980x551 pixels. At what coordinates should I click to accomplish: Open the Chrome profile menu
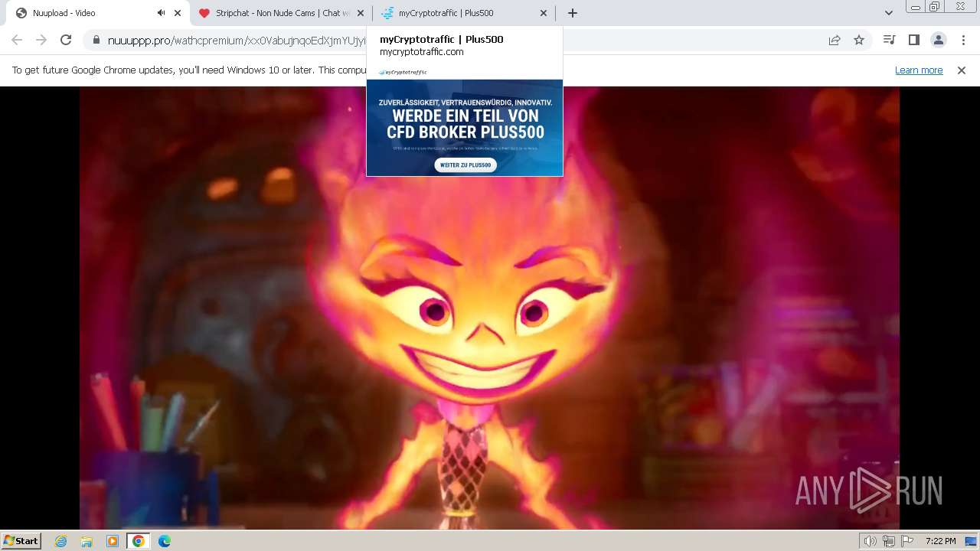[938, 40]
